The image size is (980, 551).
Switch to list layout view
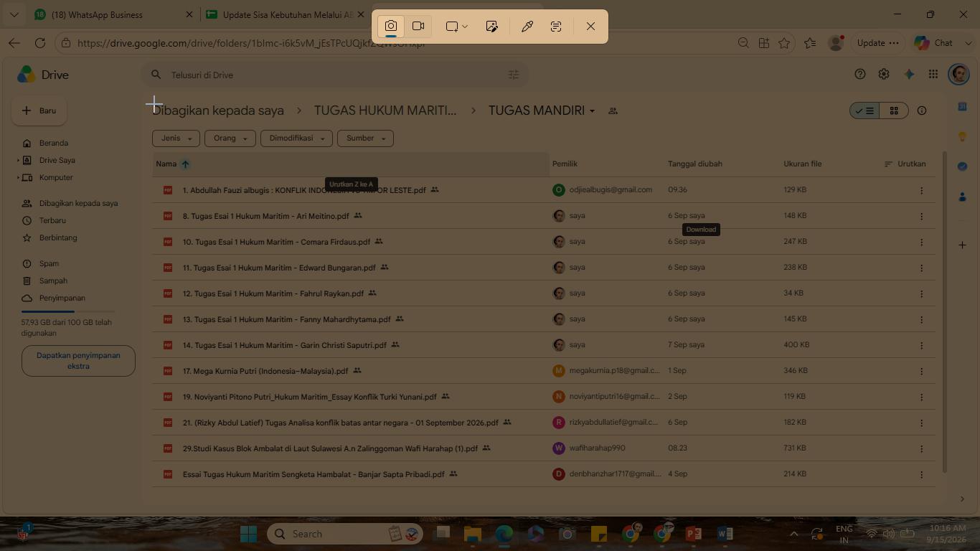[x=864, y=110]
